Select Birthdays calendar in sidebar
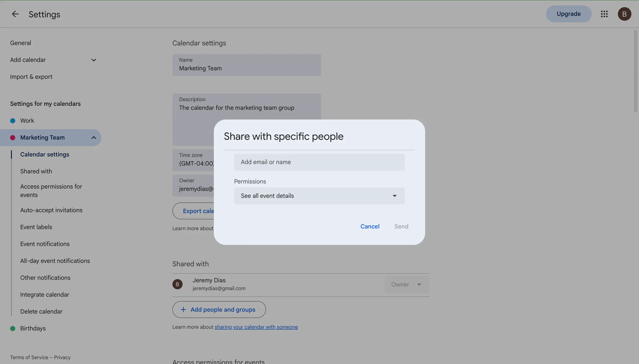 (33, 329)
